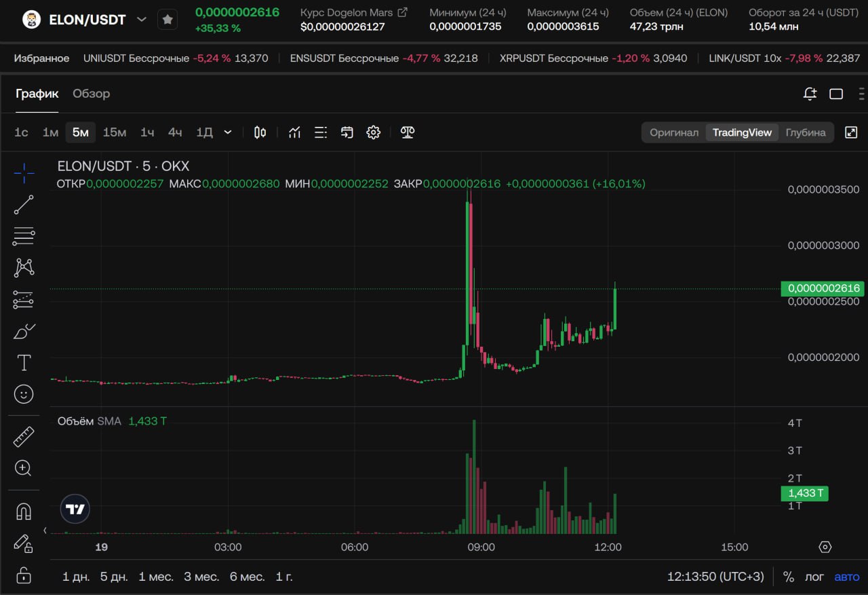The image size is (868, 595).
Task: Select the Оригинал chart view
Action: tap(674, 132)
